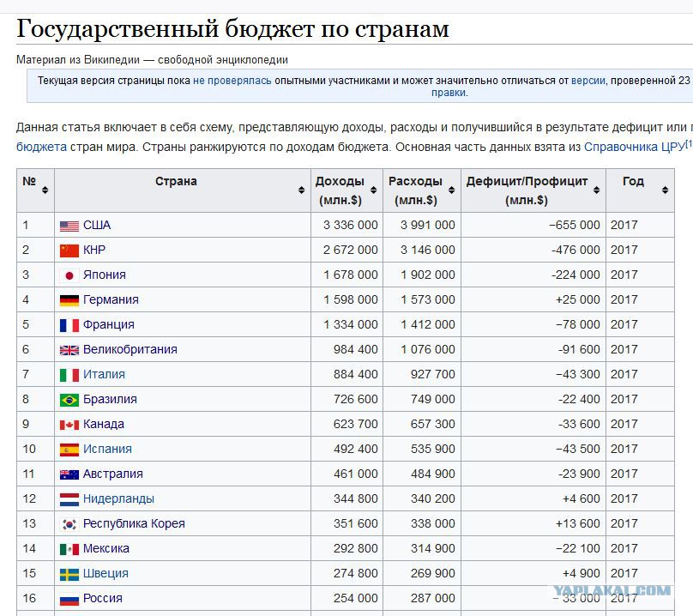
Task: Click the Germany flag icon
Action: (69, 300)
